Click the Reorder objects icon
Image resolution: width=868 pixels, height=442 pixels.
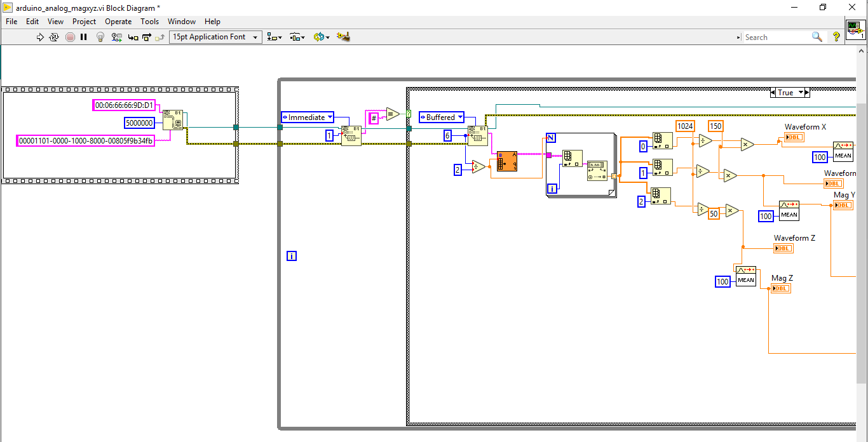coord(320,37)
